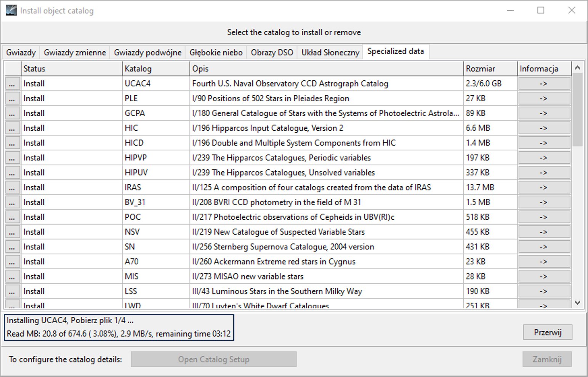Viewport: 588px width, 377px height.
Task: Click the info arrow for NSV row
Action: pos(544,232)
